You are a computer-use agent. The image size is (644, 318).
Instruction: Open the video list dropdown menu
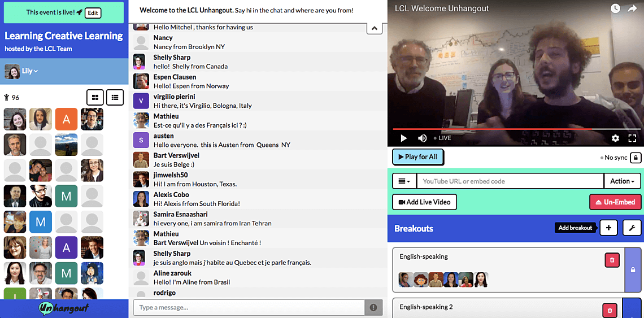click(404, 181)
